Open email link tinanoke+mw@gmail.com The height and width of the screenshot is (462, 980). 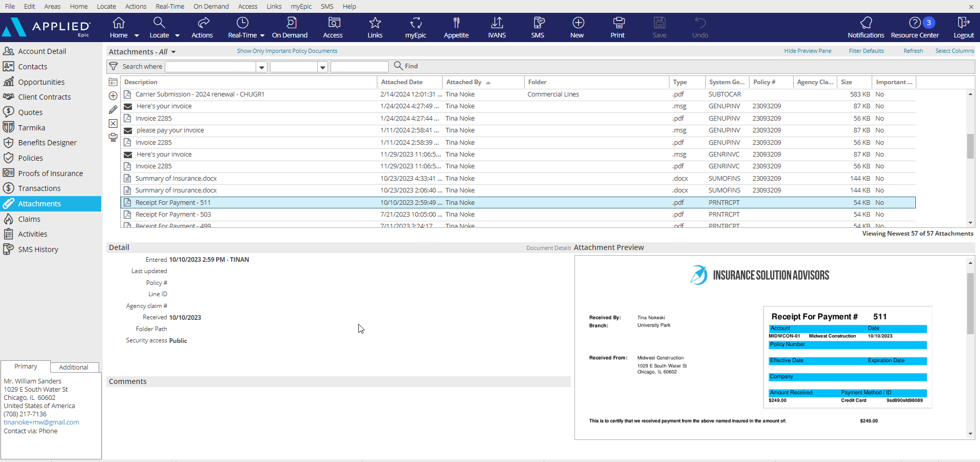coord(41,422)
